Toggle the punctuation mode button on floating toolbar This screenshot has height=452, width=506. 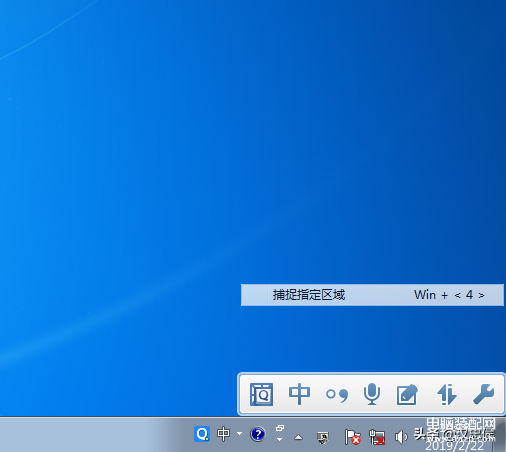tap(337, 395)
